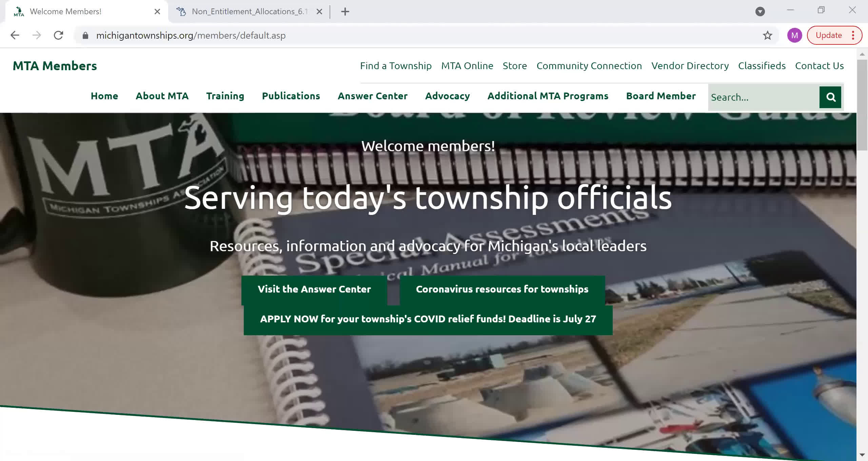View site info via the padlock icon
This screenshot has height=461, width=868.
coord(85,35)
